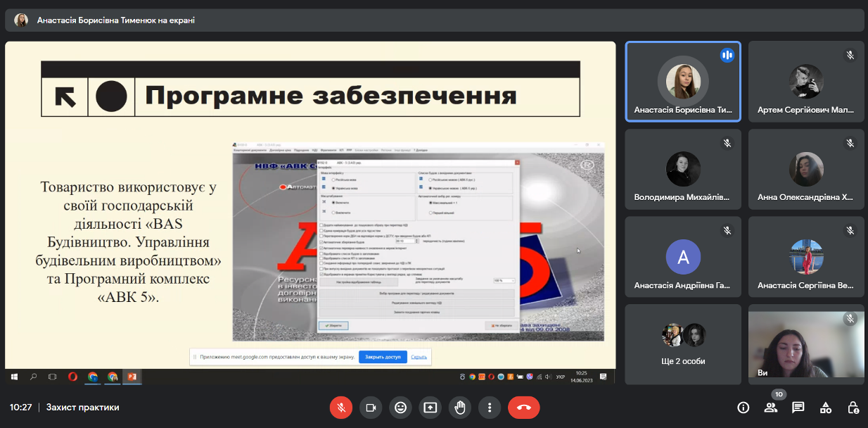Select Анна Олександрівна participant tile
This screenshot has height=428, width=868.
click(x=806, y=170)
